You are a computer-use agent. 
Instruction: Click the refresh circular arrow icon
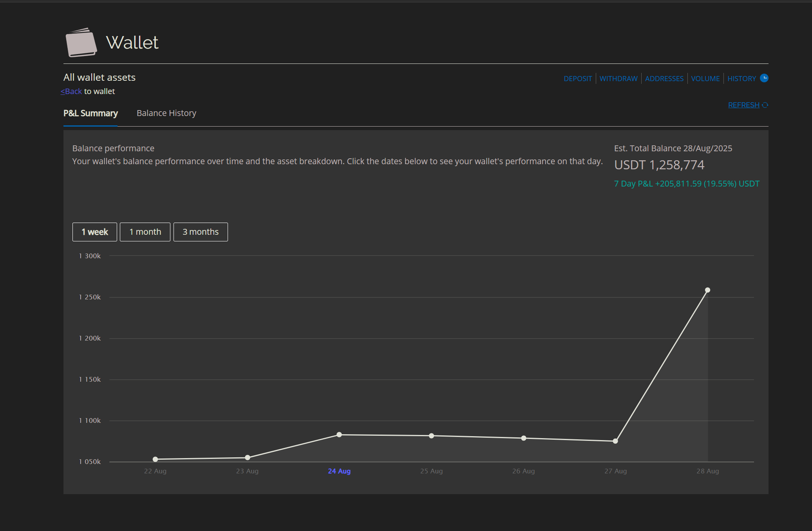765,105
